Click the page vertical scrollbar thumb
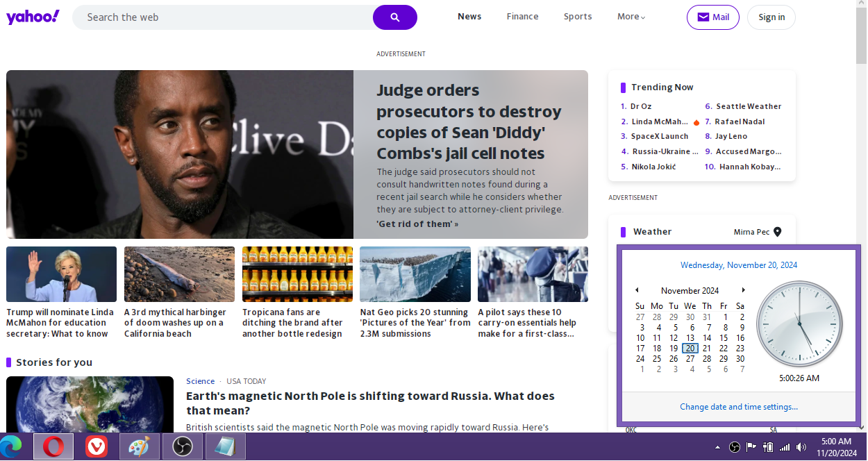The height and width of the screenshot is (461, 868). (x=861, y=35)
